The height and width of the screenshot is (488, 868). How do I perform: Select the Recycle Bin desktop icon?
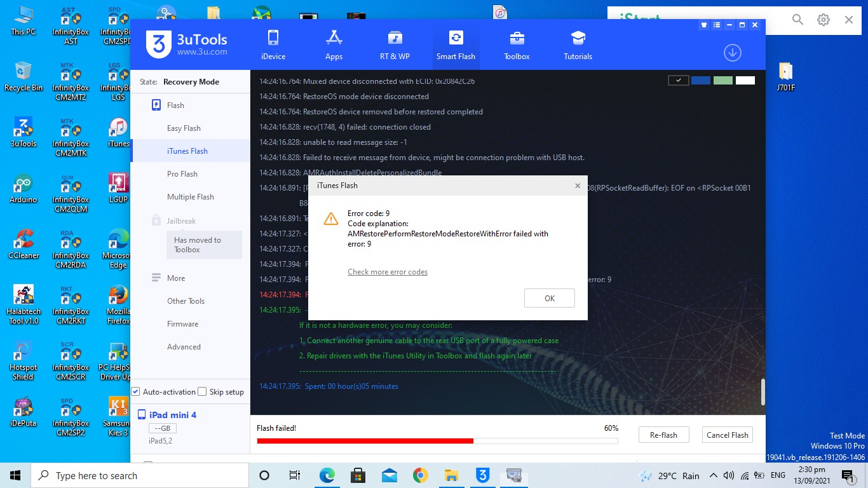click(23, 77)
